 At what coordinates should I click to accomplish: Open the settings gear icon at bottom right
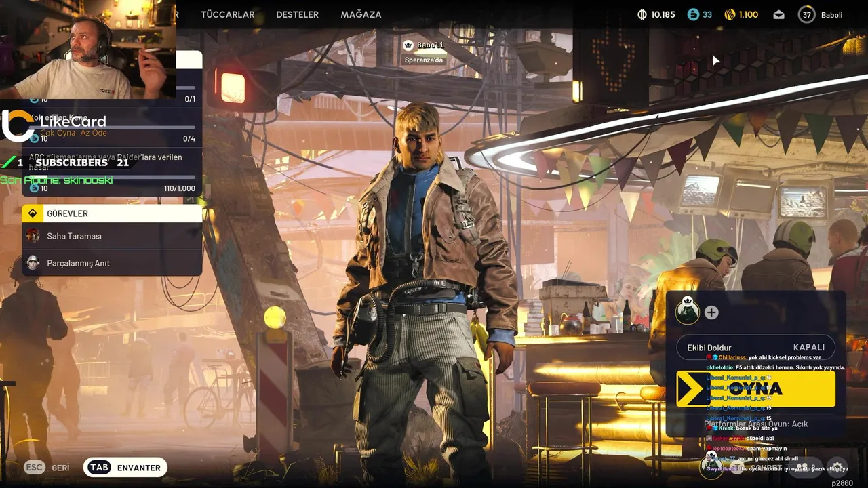pos(837,467)
